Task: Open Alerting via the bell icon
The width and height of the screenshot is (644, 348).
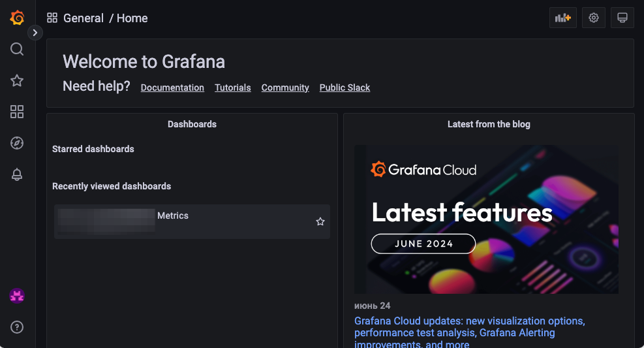Action: tap(17, 174)
